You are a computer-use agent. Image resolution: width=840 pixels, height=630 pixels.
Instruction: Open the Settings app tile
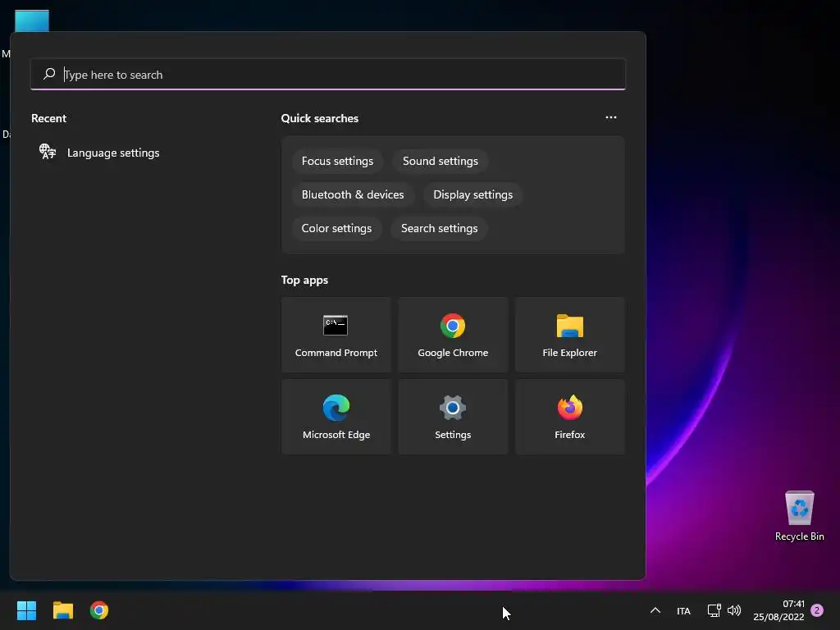(453, 417)
